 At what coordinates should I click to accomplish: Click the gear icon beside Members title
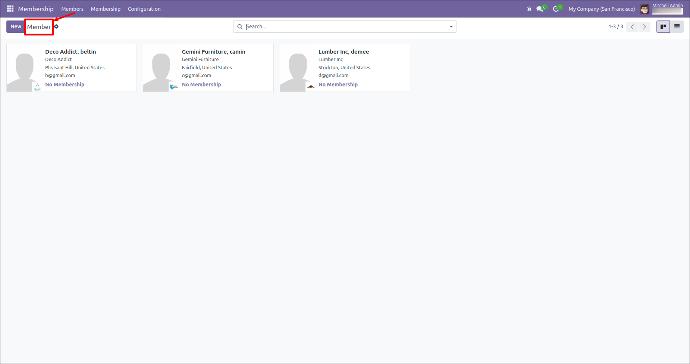pos(56,27)
